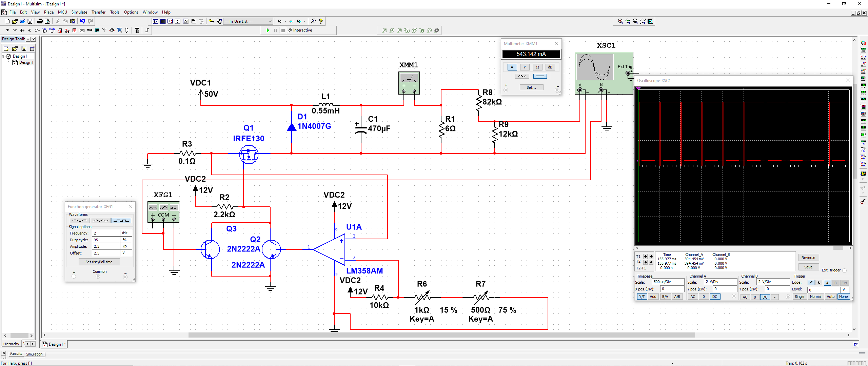Enable DC coupling for Channel B
The image size is (868, 366).
point(765,297)
